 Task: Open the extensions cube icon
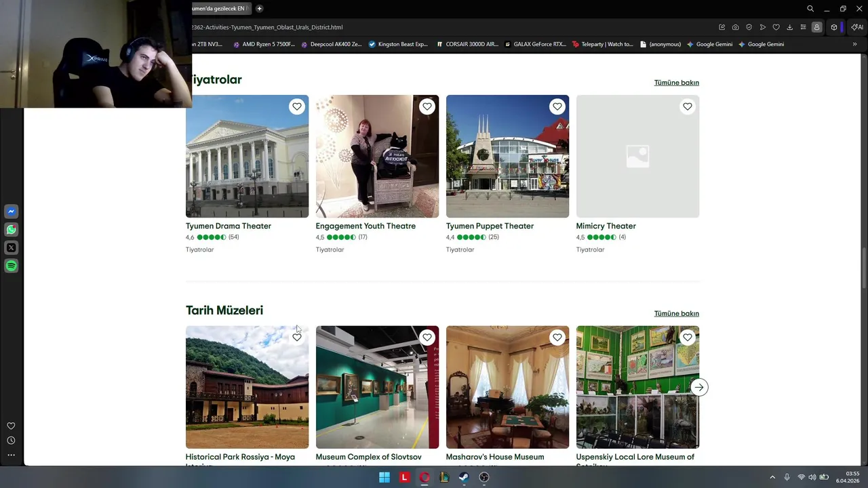(x=834, y=27)
